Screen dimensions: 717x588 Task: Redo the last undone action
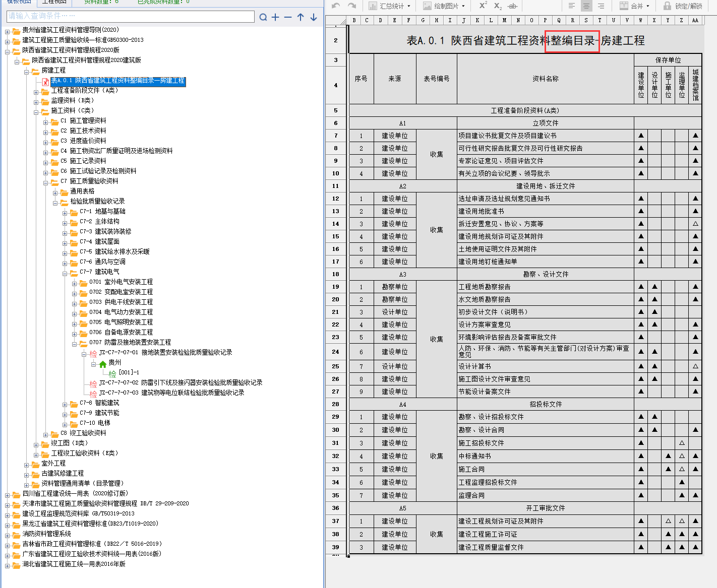[351, 6]
